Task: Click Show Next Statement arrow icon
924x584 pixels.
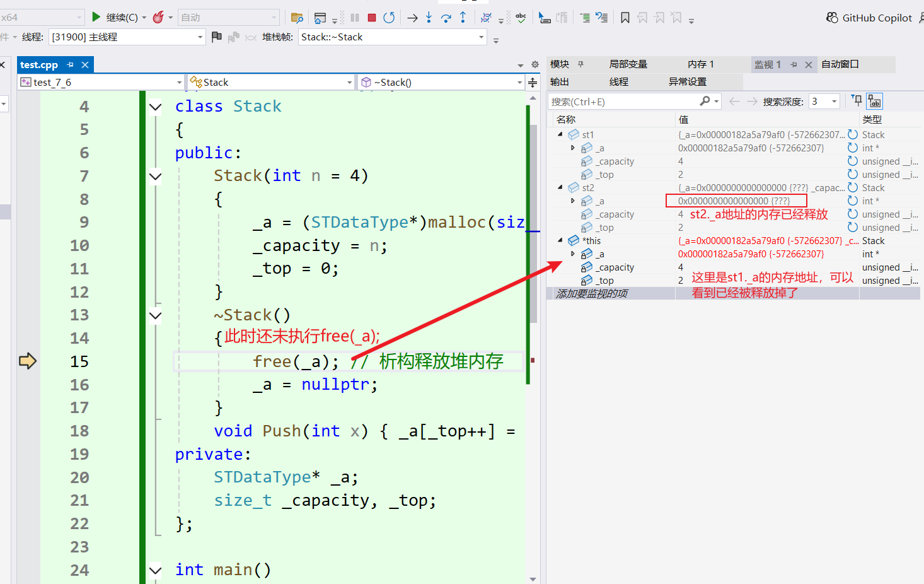Action: tap(412, 18)
